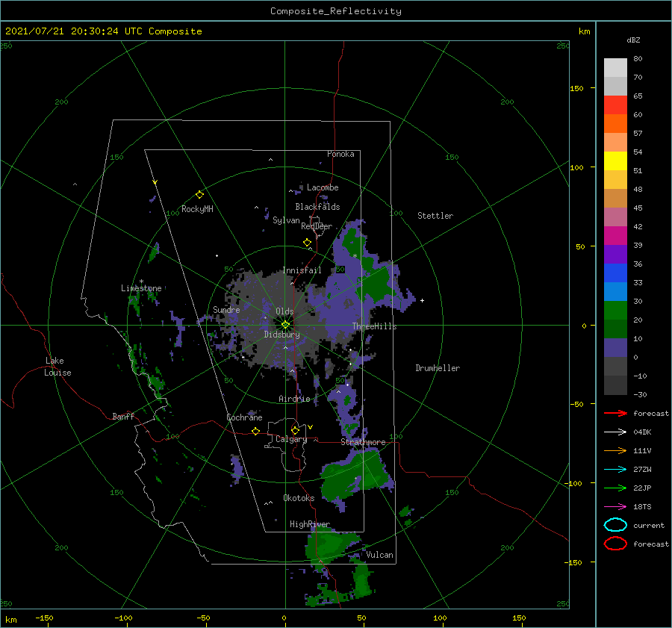Click the Composite_Reflectivity title
Viewport: 672px width, 628px height.
tap(336, 11)
